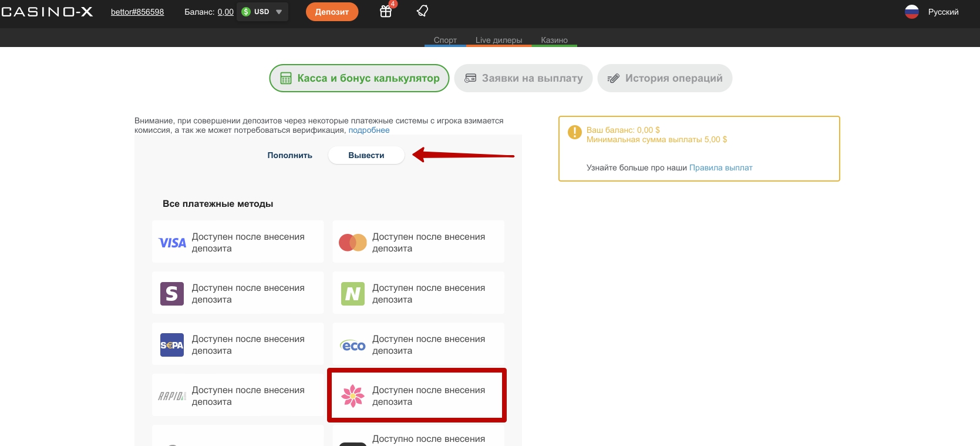Open the Спорт section tab
This screenshot has width=980, height=446.
(x=445, y=40)
